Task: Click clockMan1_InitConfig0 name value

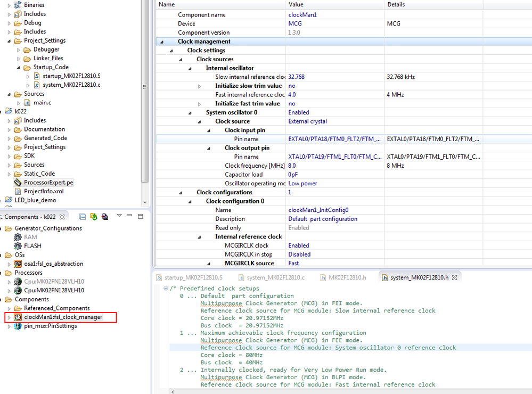Action: click(318, 210)
